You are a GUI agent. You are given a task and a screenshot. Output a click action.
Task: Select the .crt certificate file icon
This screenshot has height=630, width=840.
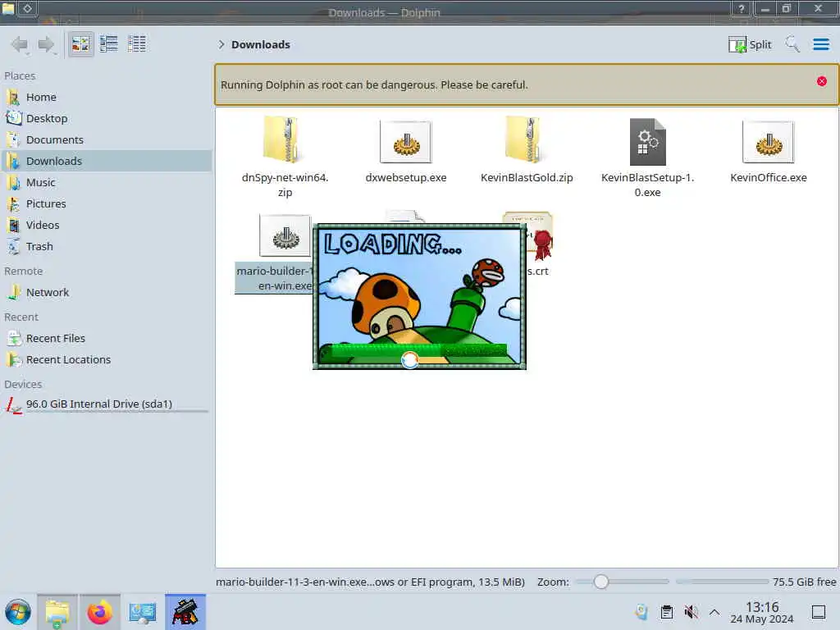tap(538, 235)
